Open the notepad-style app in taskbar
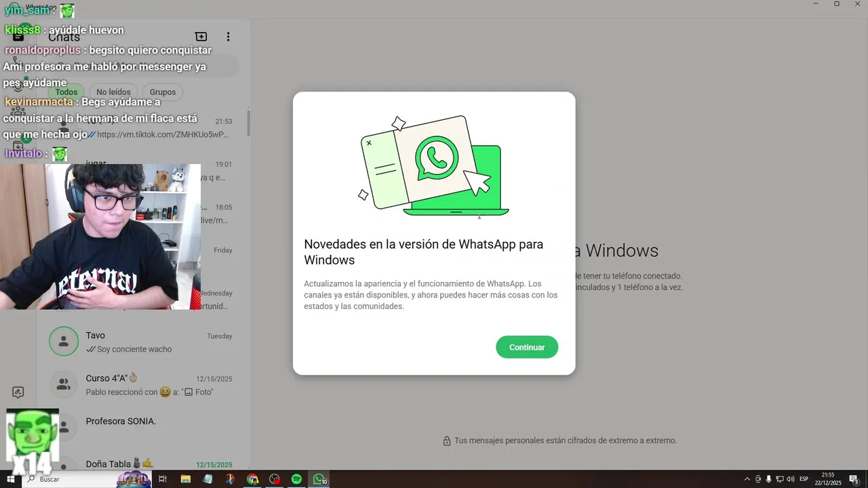 pyautogui.click(x=208, y=479)
